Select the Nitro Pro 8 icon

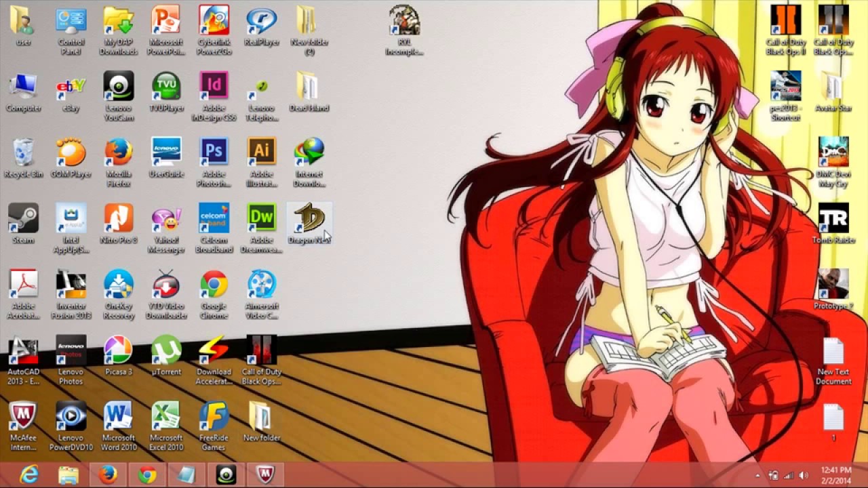click(119, 224)
